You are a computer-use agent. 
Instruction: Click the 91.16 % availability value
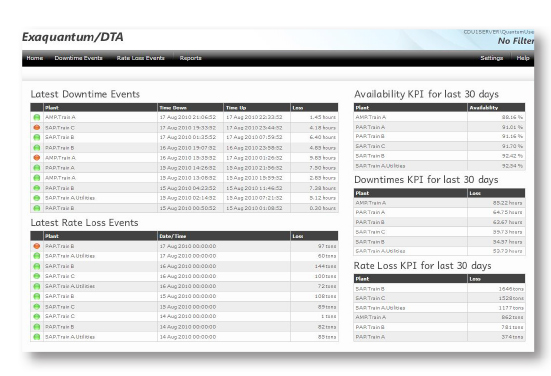tap(512, 136)
